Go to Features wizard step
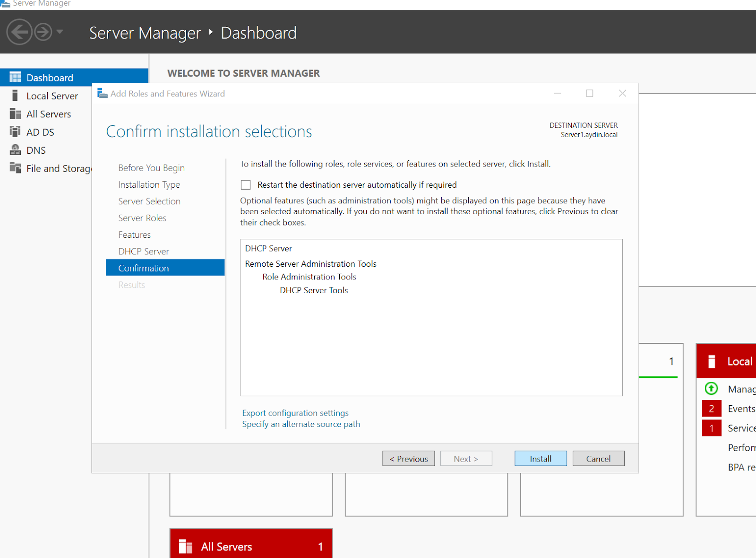The width and height of the screenshot is (756, 558). pos(134,235)
